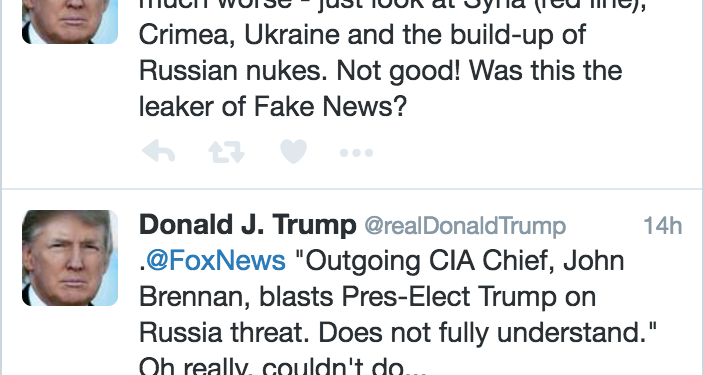Select the 'Outgoing CIA Chief, John' quoted text
The width and height of the screenshot is (704, 375).
[460, 261]
